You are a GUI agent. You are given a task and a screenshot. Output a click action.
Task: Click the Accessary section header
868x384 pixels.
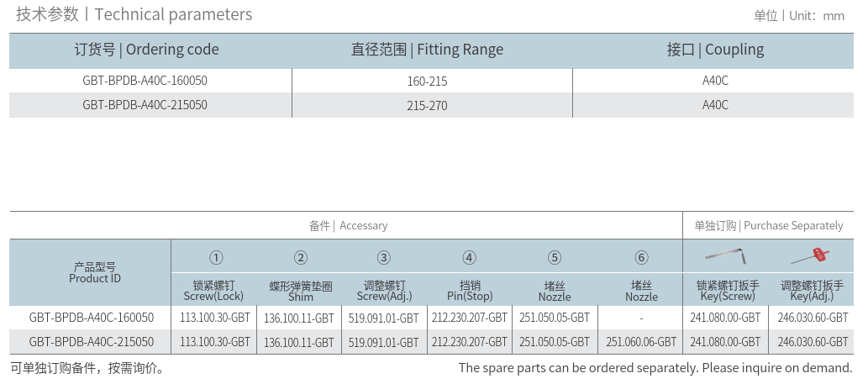click(x=348, y=225)
